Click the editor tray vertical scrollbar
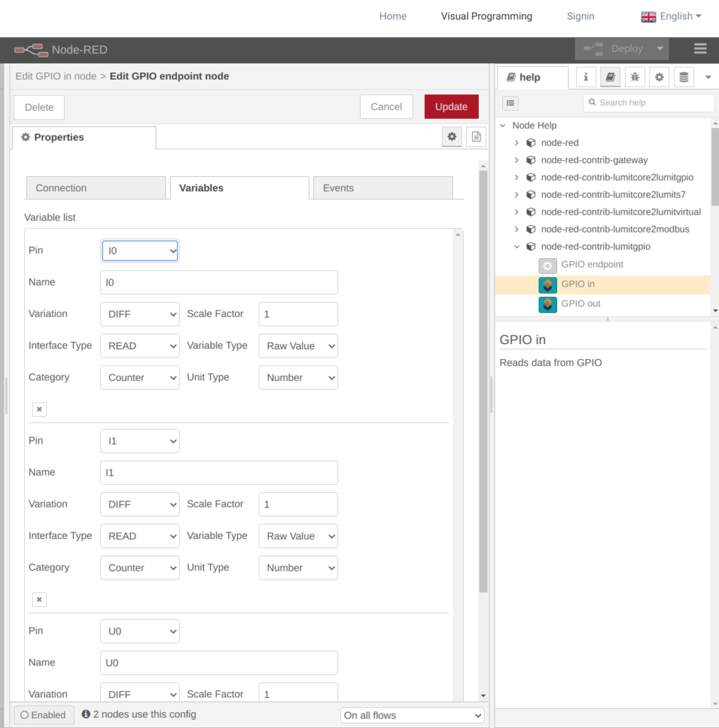Image resolution: width=719 pixels, height=728 pixels. coord(483,382)
